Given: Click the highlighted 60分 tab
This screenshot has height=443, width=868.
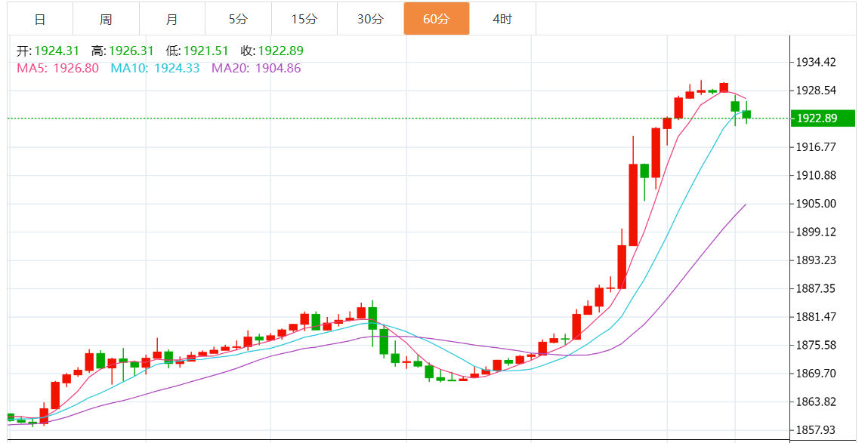Looking at the screenshot, I should [437, 19].
